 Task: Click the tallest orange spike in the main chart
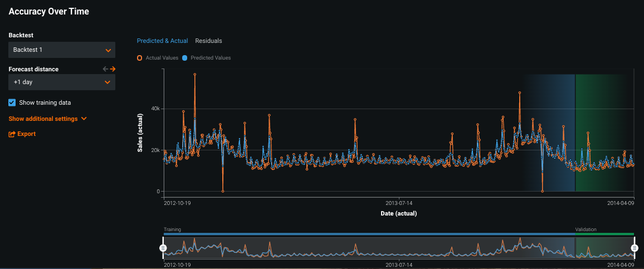194,74
